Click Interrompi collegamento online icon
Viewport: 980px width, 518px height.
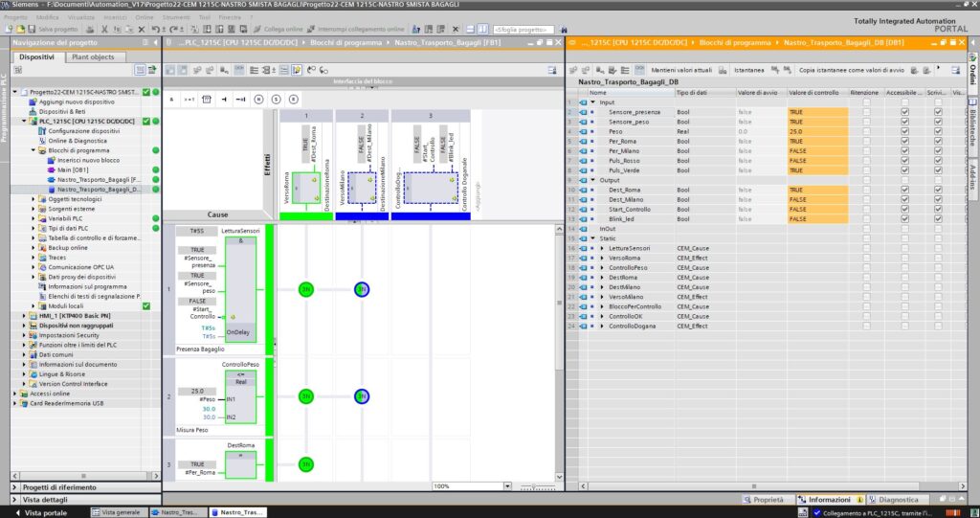click(313, 29)
